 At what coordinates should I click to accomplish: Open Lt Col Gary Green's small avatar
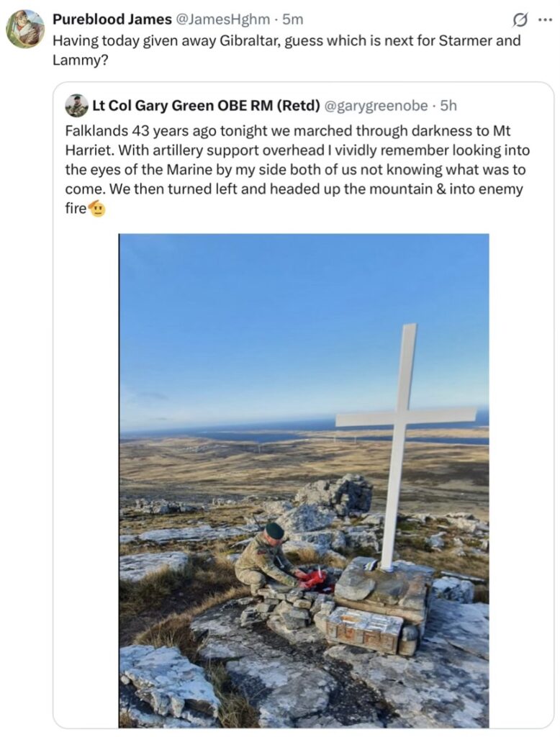pyautogui.click(x=76, y=105)
